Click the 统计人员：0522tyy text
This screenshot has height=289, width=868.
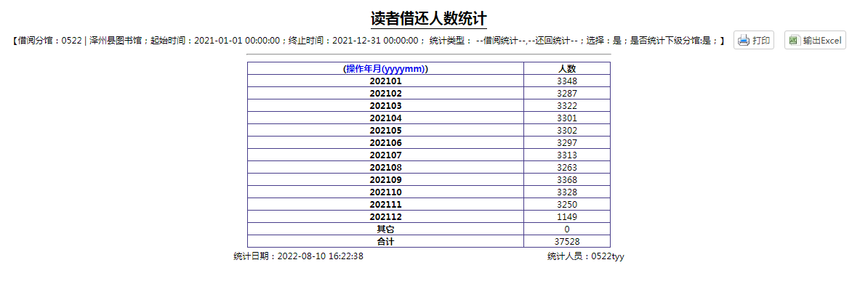[586, 256]
